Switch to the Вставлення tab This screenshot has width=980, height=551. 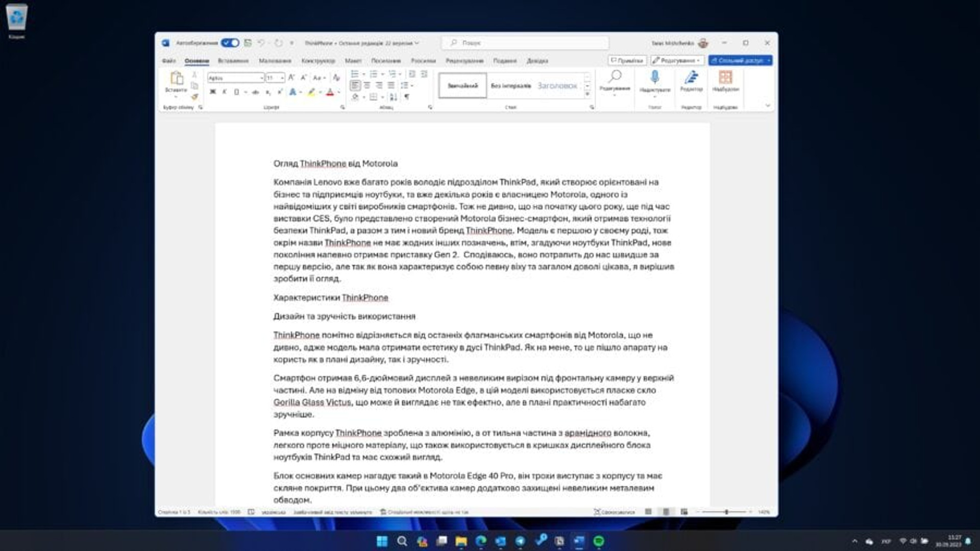click(x=233, y=61)
